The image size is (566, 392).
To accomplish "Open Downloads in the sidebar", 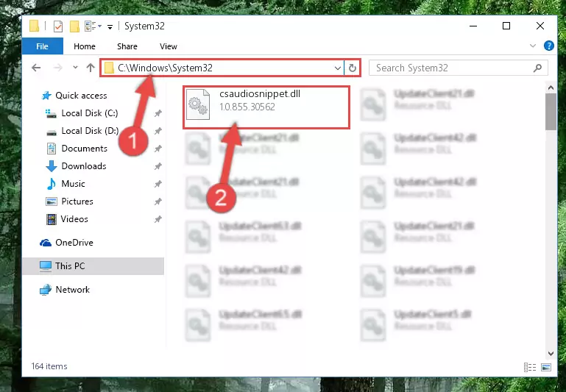I will tap(76, 166).
